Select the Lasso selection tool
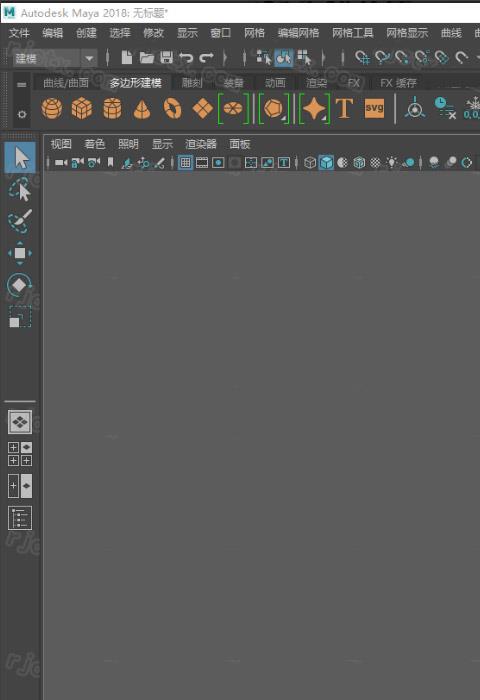The image size is (480, 700). point(20,189)
